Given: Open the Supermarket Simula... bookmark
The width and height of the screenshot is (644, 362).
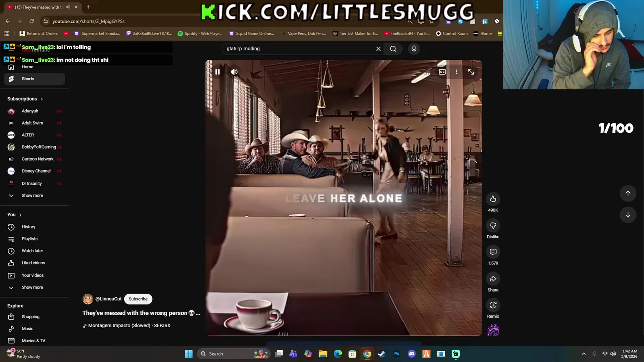Looking at the screenshot, I should (97, 34).
